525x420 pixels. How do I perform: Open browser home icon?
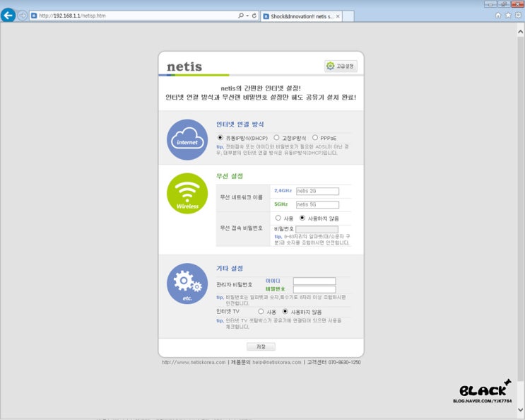(x=498, y=16)
